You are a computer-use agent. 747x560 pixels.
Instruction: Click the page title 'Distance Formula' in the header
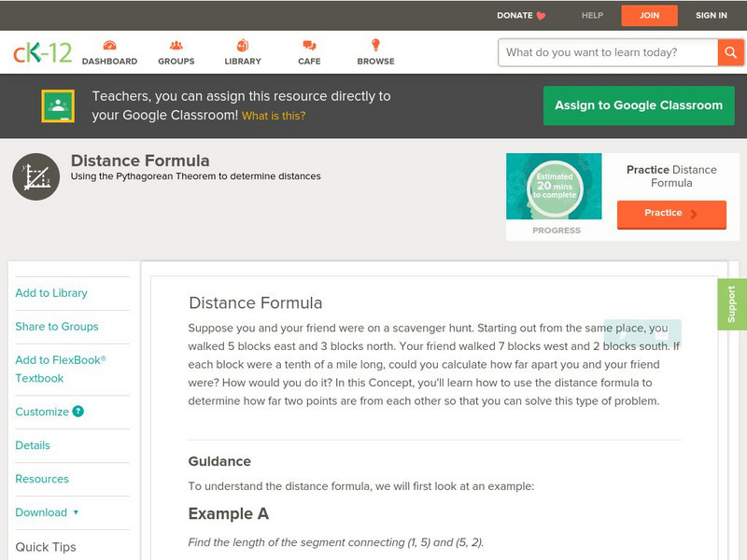coord(140,161)
